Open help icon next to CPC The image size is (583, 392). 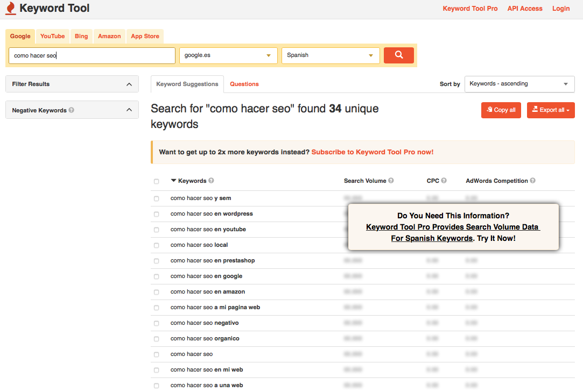click(444, 181)
